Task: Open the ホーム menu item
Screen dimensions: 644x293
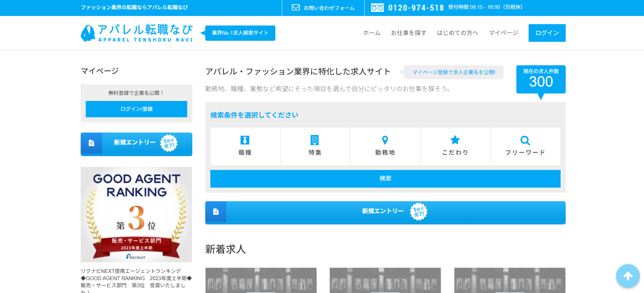Action: 372,33
